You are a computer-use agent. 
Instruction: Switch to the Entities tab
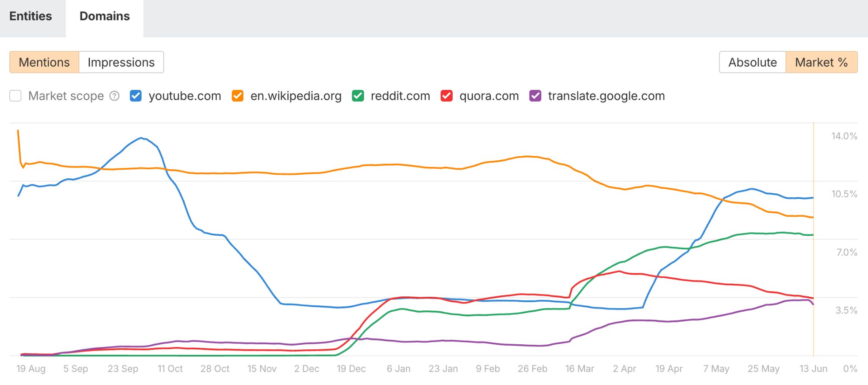(x=31, y=16)
